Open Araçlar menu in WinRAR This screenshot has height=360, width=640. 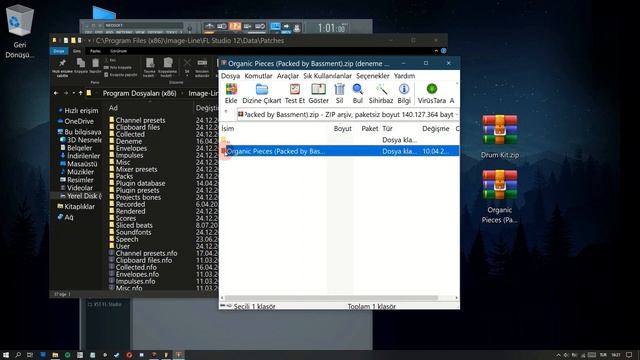coord(288,76)
